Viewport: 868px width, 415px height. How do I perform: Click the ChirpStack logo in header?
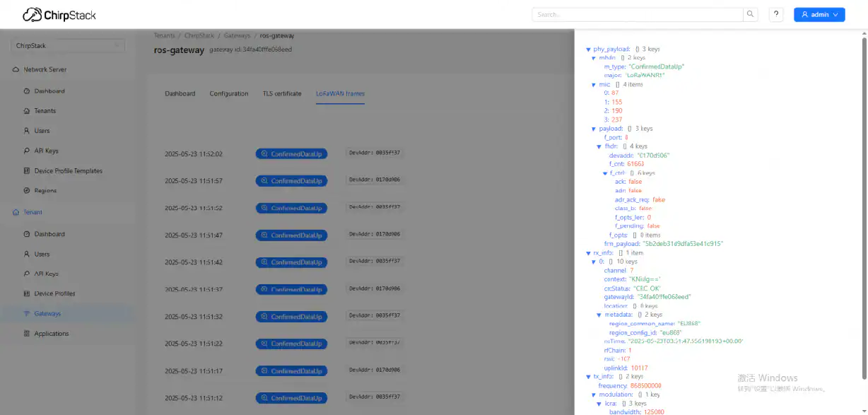59,15
